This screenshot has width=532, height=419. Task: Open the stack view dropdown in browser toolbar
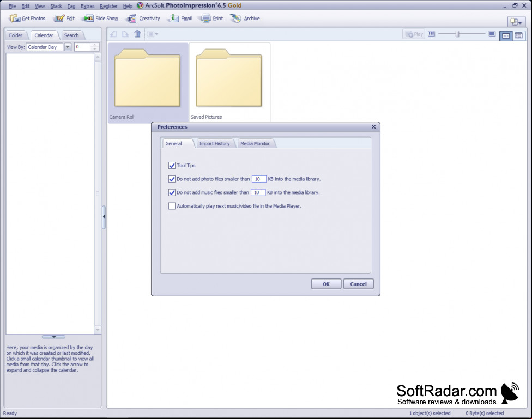point(152,34)
